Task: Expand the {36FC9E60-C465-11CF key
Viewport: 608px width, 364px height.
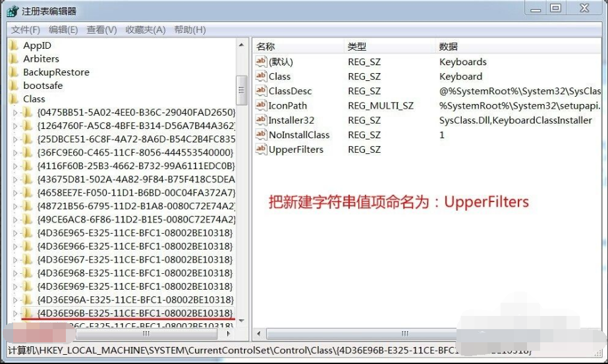Action: point(15,153)
